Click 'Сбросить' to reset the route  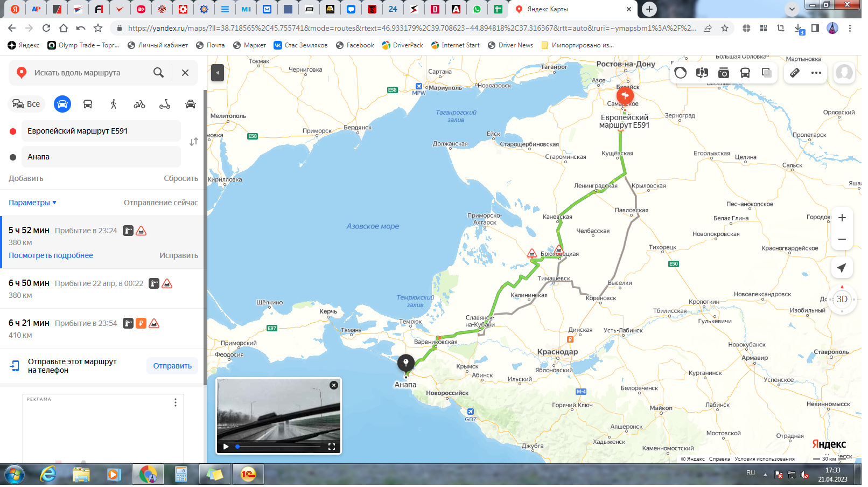(x=181, y=178)
